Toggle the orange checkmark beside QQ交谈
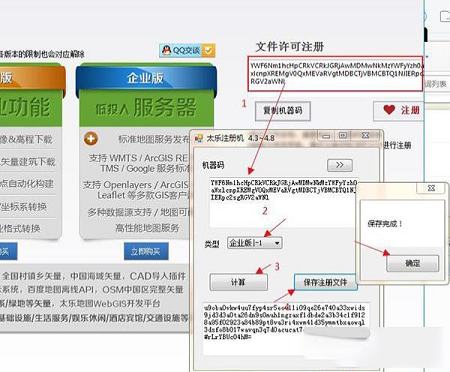The height and width of the screenshot is (372, 450). pos(209,51)
